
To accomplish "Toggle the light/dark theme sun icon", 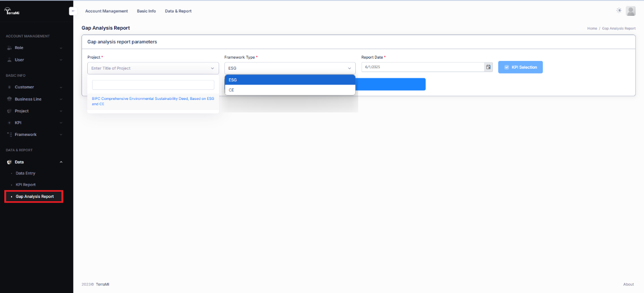I will coord(619,11).
